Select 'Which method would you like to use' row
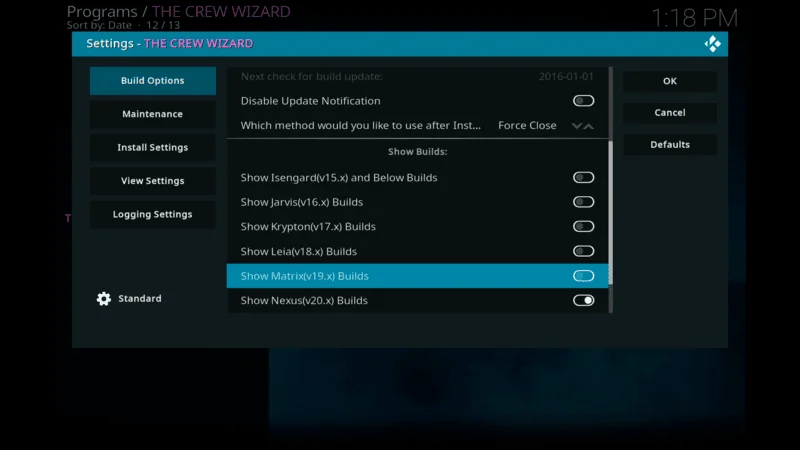800x450 pixels. tap(417, 126)
